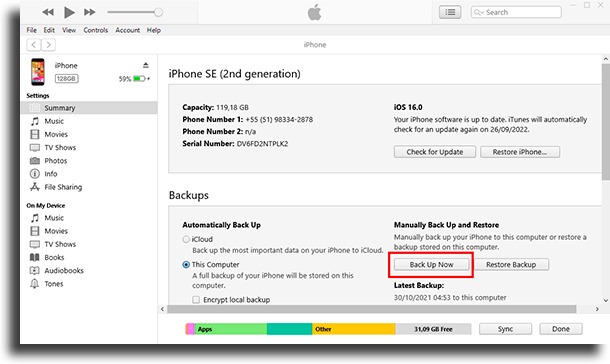
Task: Go forward with the right chevron
Action: tap(48, 45)
